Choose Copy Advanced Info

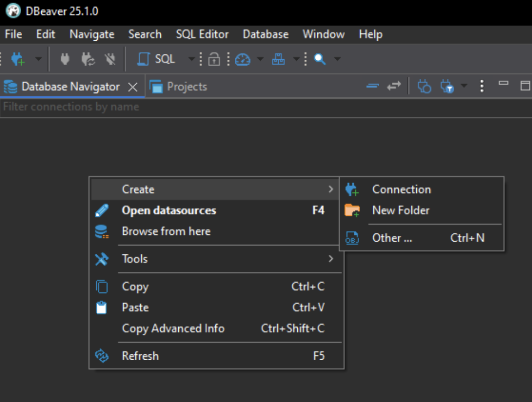(215, 328)
